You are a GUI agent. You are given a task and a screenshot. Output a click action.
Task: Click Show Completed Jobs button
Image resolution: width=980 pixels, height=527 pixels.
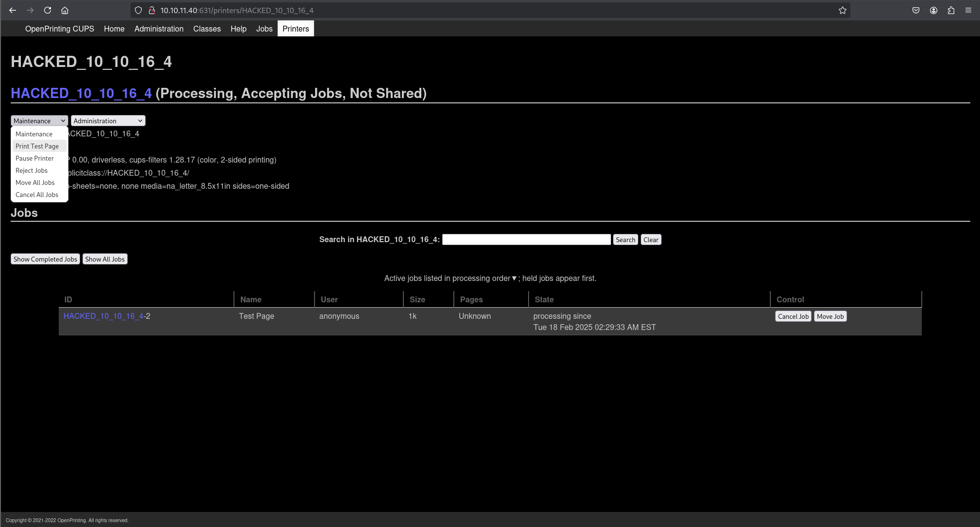[45, 259]
